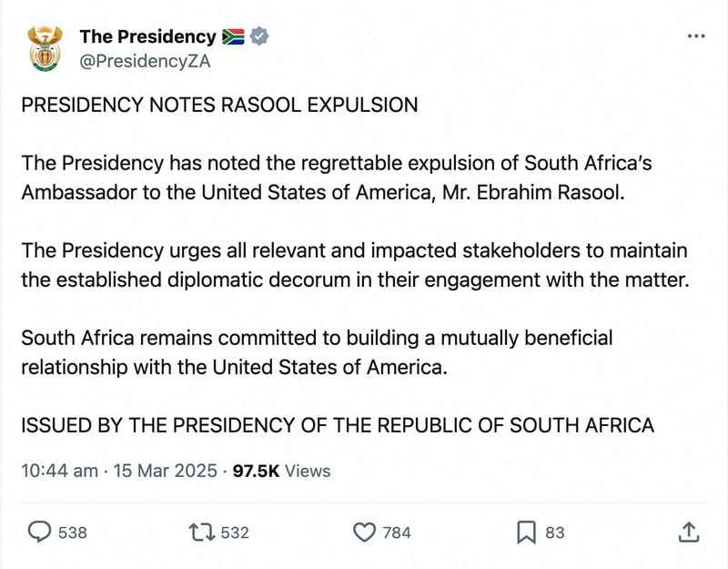
Task: Click the ISSUED BY THE PRESIDENCY closing line
Action: click(338, 424)
